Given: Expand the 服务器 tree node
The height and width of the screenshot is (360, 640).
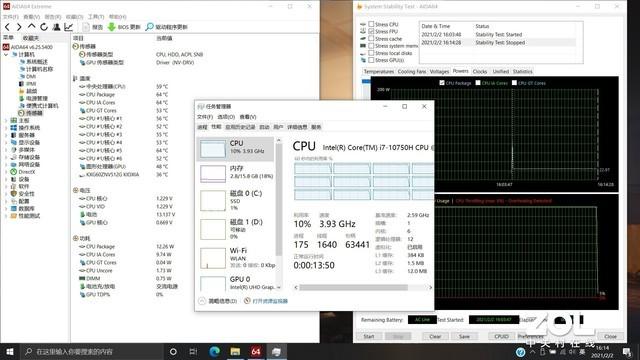Looking at the screenshot, I should (x=6, y=135).
